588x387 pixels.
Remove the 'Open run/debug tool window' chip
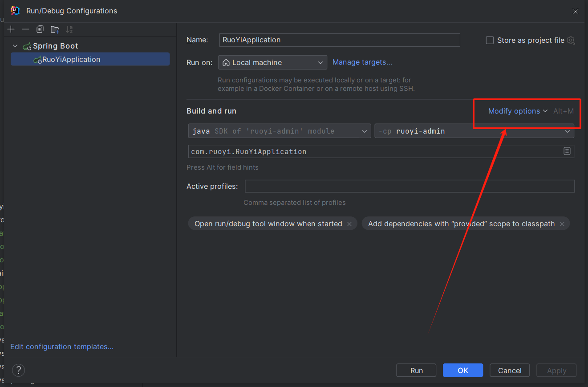click(x=349, y=224)
